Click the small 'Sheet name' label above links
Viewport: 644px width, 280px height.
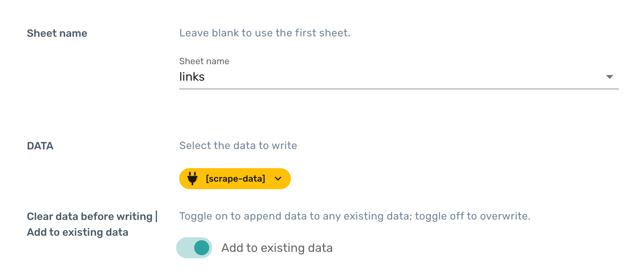(204, 61)
